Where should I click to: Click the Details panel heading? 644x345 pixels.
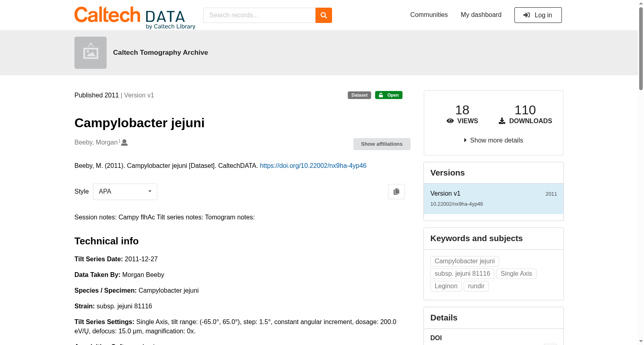coord(444,318)
